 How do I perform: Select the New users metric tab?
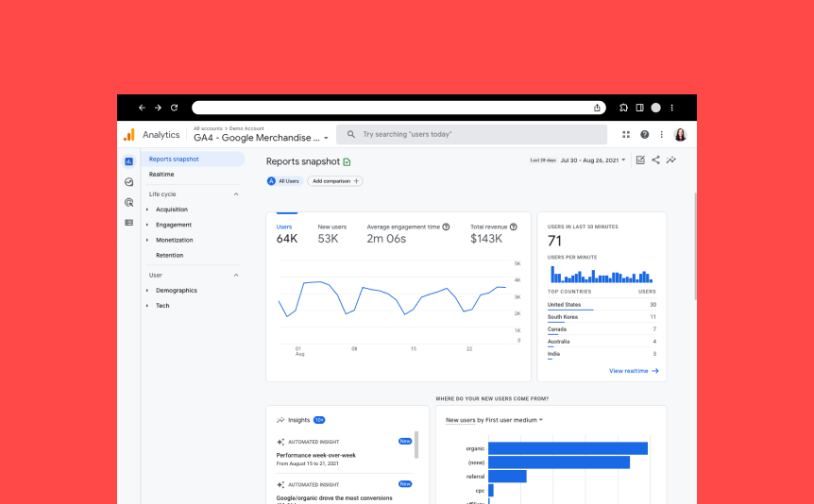tap(332, 233)
